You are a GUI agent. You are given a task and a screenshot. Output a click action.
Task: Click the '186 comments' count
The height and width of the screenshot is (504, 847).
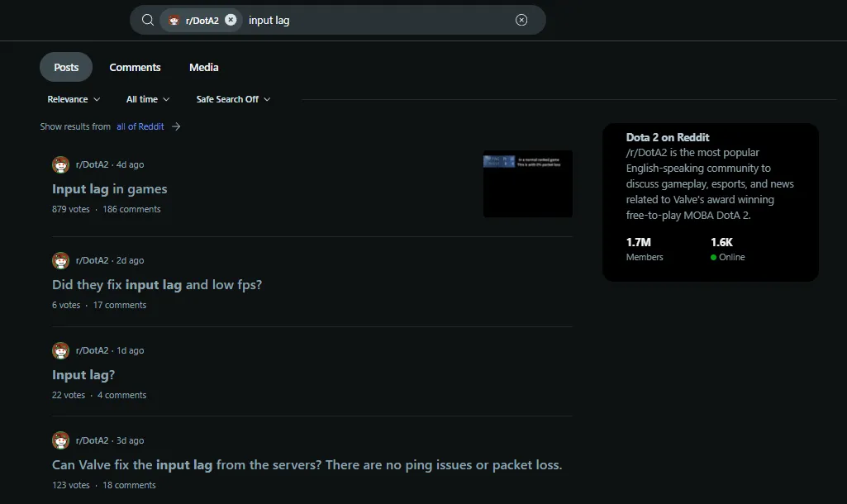[x=132, y=209]
